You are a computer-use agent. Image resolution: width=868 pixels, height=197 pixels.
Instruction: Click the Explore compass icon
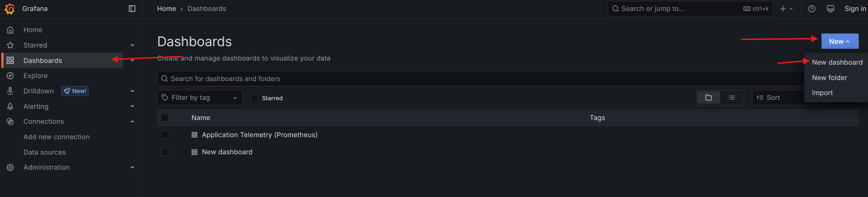(10, 76)
